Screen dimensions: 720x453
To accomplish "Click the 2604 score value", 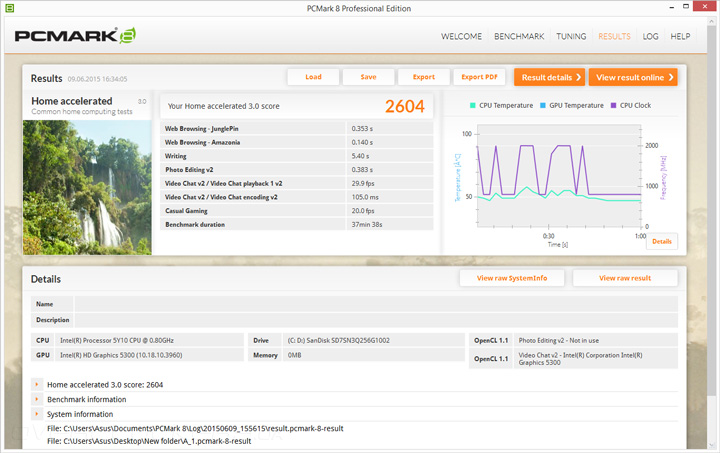I will (x=405, y=106).
